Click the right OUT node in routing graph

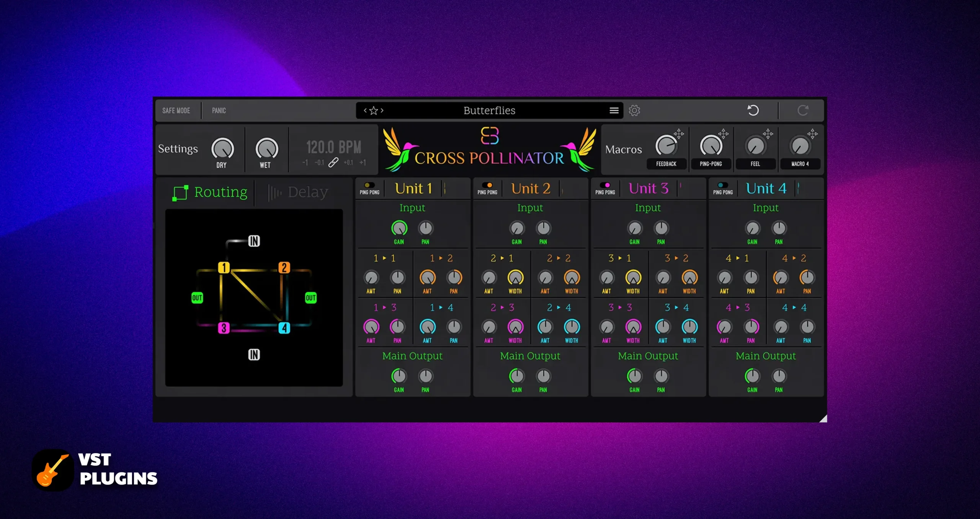pos(310,298)
